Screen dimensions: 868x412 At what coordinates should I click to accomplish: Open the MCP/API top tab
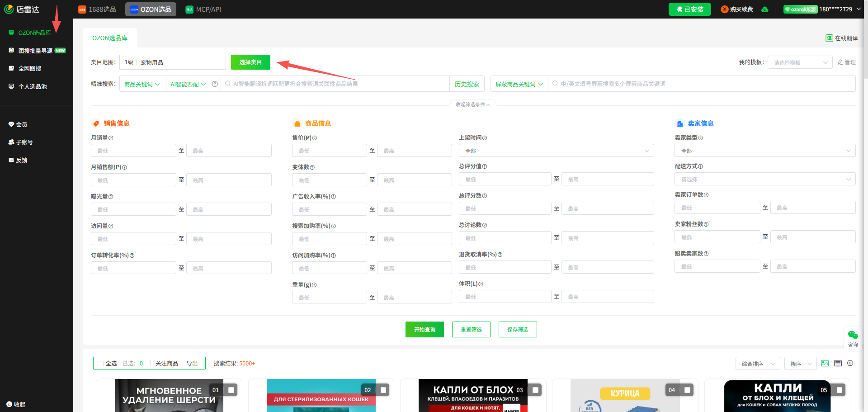coord(203,9)
